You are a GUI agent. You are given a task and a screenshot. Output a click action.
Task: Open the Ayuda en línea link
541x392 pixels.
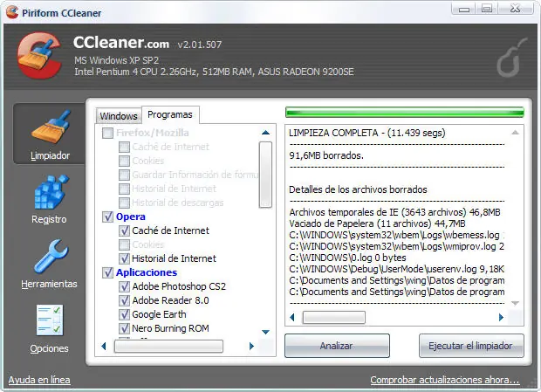[39, 380]
